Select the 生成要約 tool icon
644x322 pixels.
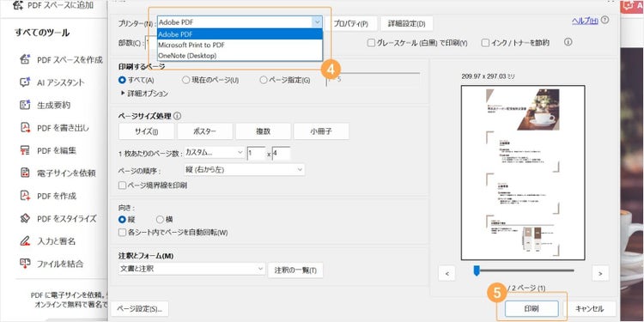[x=25, y=105]
